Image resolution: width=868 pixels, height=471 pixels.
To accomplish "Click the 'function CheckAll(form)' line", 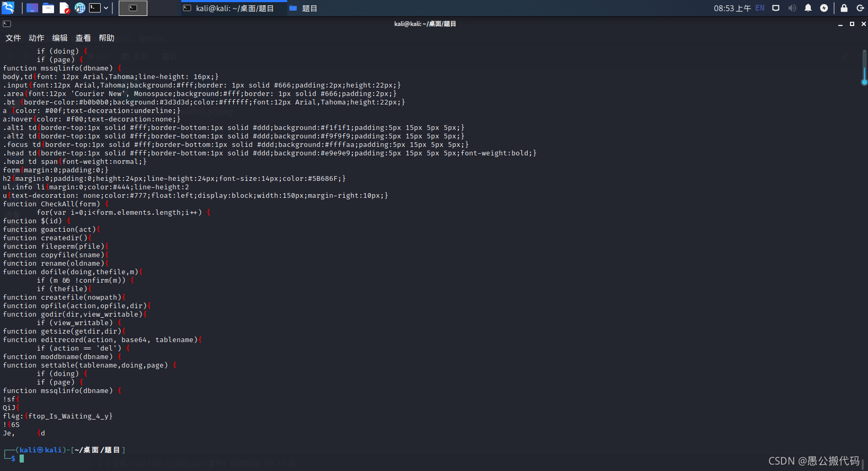I will click(56, 204).
